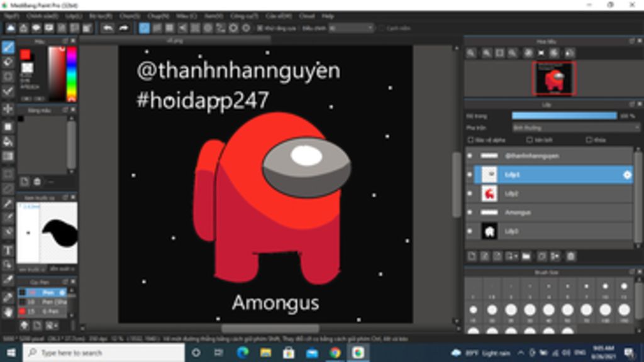Enable the Protect Alpha checkbox
Viewport: 644px width, 362px height.
coord(470,140)
